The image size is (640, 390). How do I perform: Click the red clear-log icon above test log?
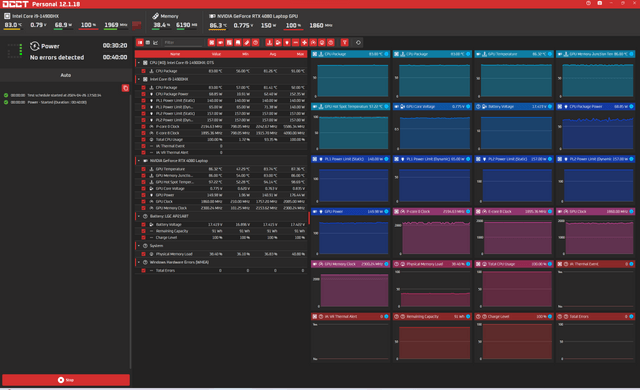click(125, 88)
